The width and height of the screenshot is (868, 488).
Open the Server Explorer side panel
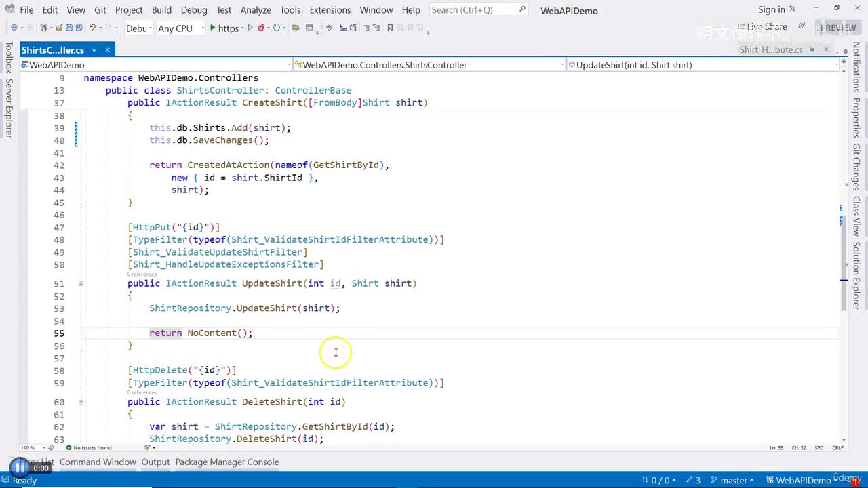pos(9,108)
